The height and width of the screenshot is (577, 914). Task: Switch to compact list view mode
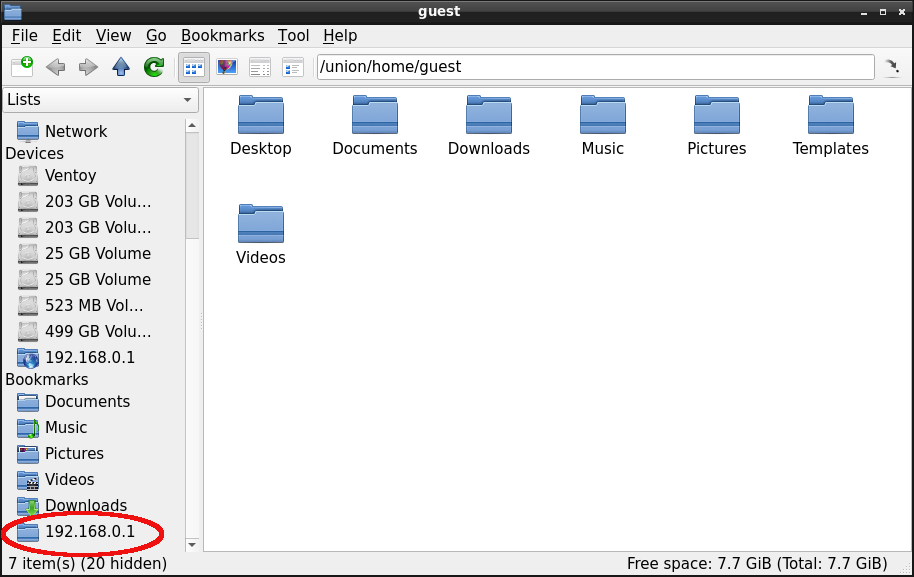[x=259, y=67]
